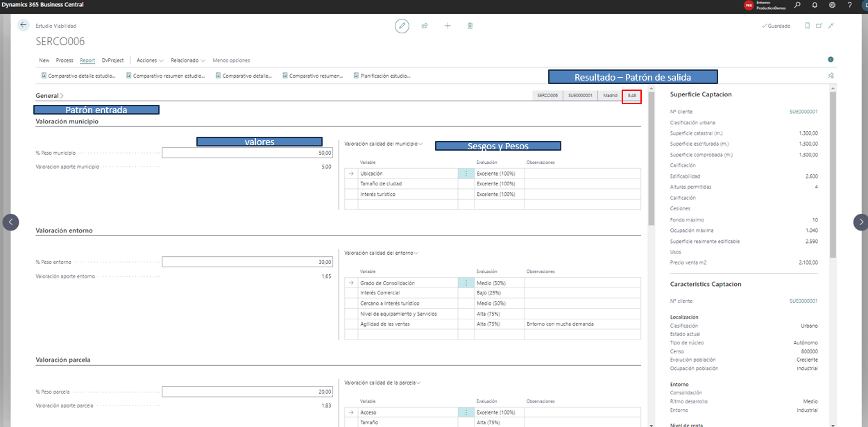Click the 2.100,00 Precio venta m2 value

click(808, 262)
